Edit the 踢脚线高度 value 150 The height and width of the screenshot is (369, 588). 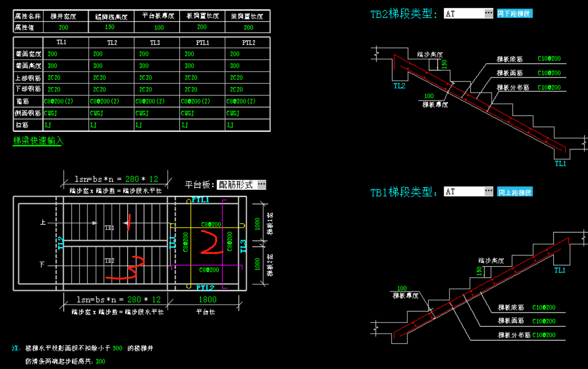109,27
